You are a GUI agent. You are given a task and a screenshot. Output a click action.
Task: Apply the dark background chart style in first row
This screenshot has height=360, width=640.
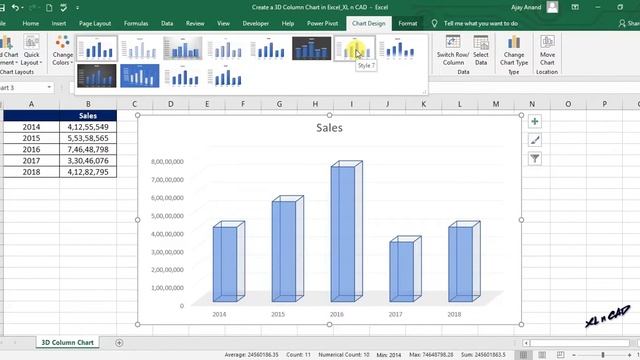click(x=311, y=48)
